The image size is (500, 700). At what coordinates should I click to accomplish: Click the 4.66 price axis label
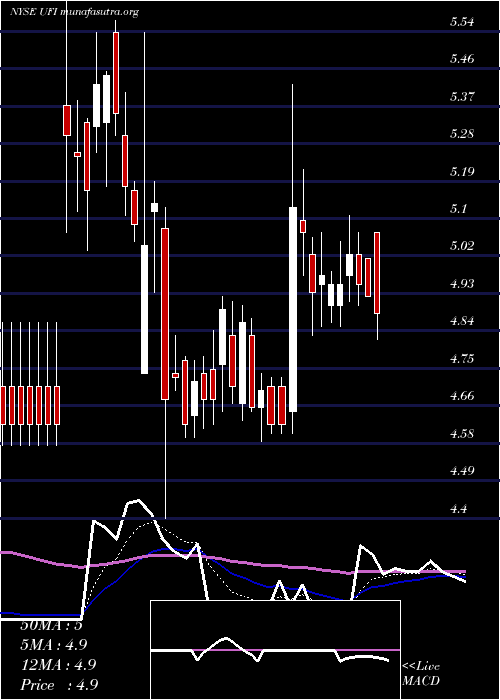[462, 396]
